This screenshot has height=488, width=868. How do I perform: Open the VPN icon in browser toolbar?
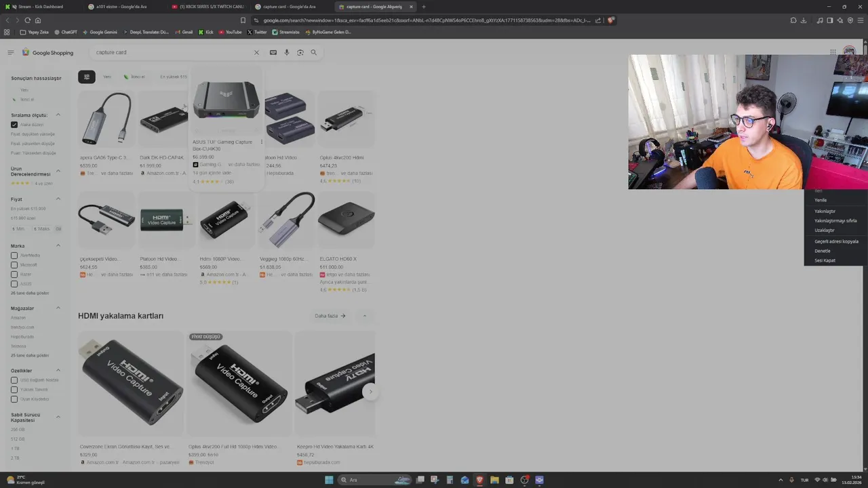(x=850, y=20)
